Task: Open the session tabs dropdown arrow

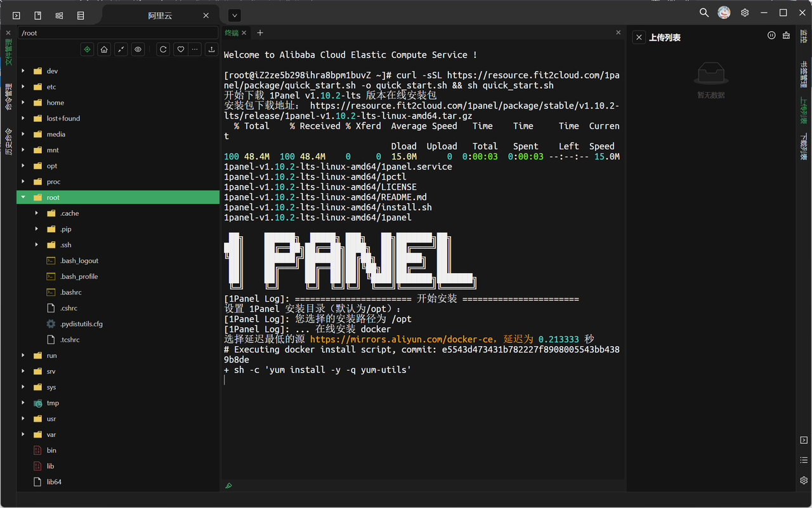Action: [234, 15]
